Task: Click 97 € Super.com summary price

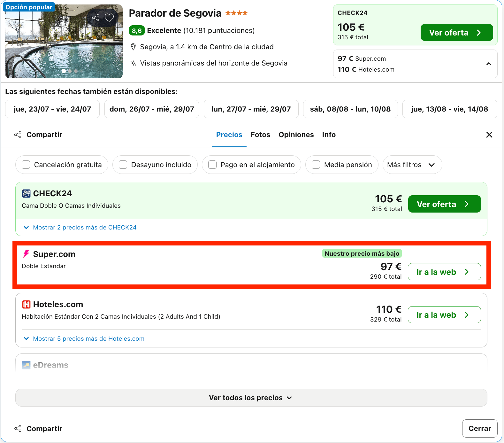Action: point(362,58)
